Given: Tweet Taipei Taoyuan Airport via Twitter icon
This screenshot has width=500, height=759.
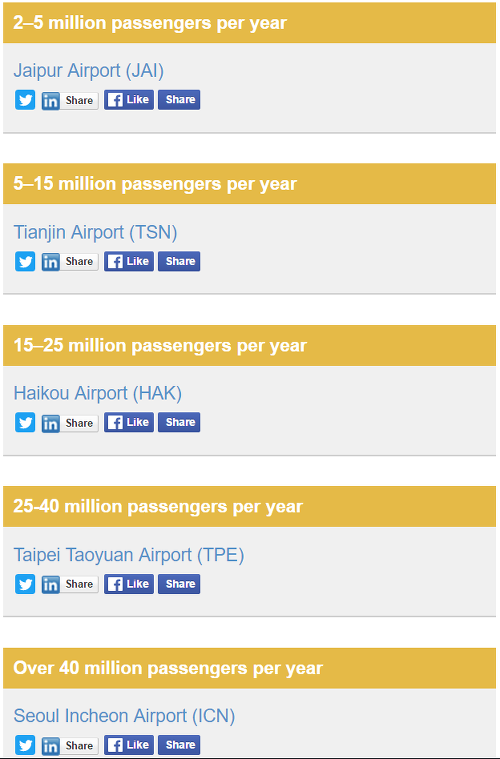Looking at the screenshot, I should 25,584.
